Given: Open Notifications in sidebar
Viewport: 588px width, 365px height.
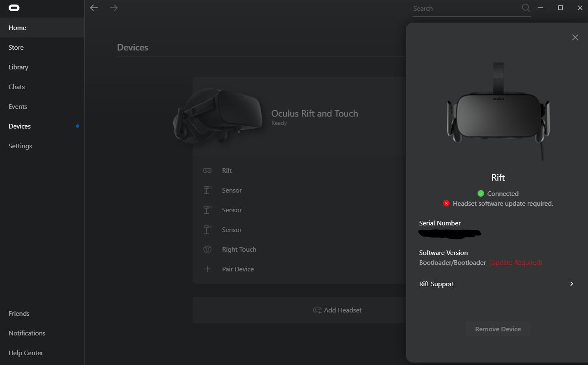Looking at the screenshot, I should pos(42,333).
